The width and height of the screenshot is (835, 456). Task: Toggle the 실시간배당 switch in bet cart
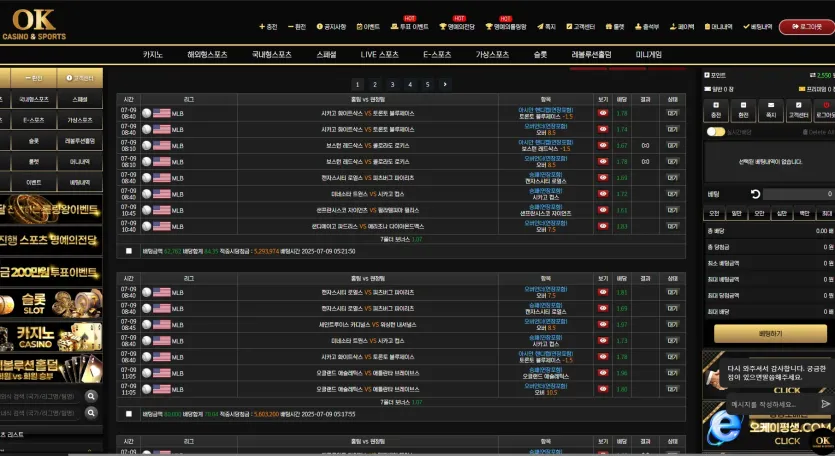pos(715,132)
